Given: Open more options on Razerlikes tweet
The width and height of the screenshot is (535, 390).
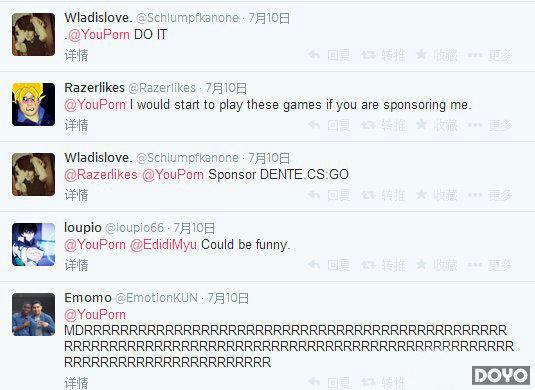Looking at the screenshot, I should tap(490, 125).
